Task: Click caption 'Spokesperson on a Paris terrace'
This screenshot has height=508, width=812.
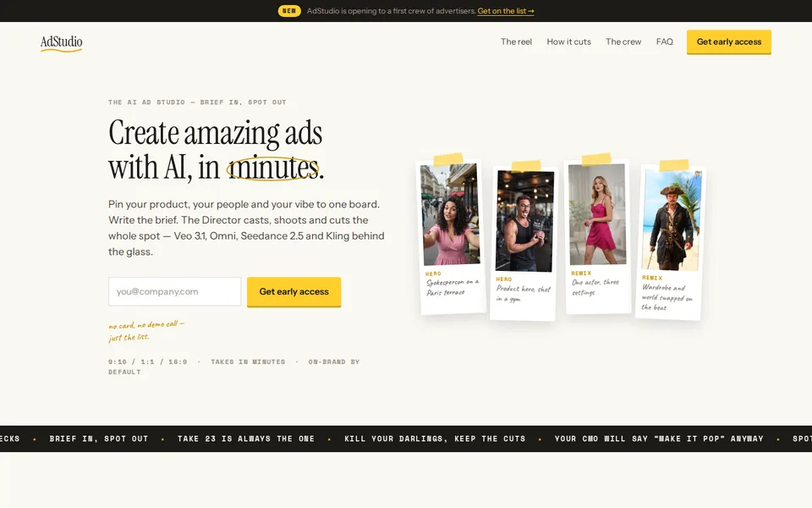Action: 452,287
